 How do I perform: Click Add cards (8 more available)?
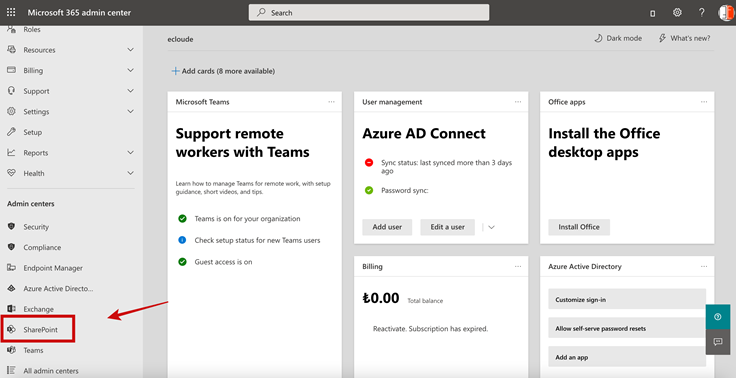click(x=223, y=71)
